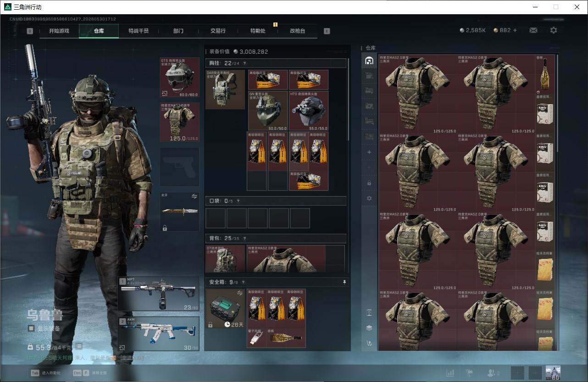
Task: Select the champagne bottle in stash
Action: pos(545,74)
